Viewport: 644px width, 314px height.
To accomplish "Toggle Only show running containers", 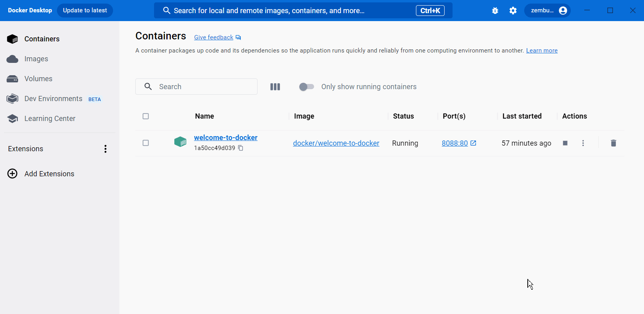I will click(306, 87).
